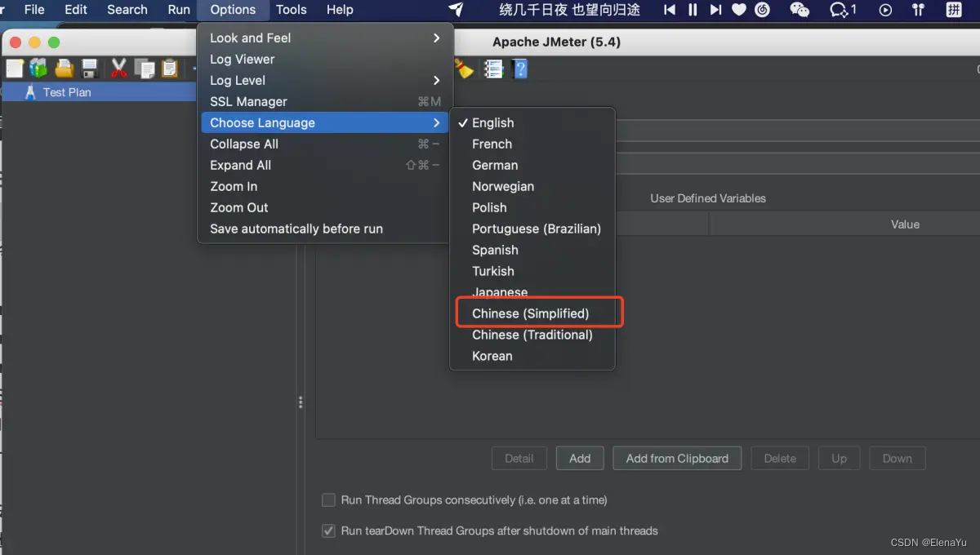The image size is (980, 555).
Task: Choose Collapse All in Options menu
Action: pyautogui.click(x=323, y=144)
